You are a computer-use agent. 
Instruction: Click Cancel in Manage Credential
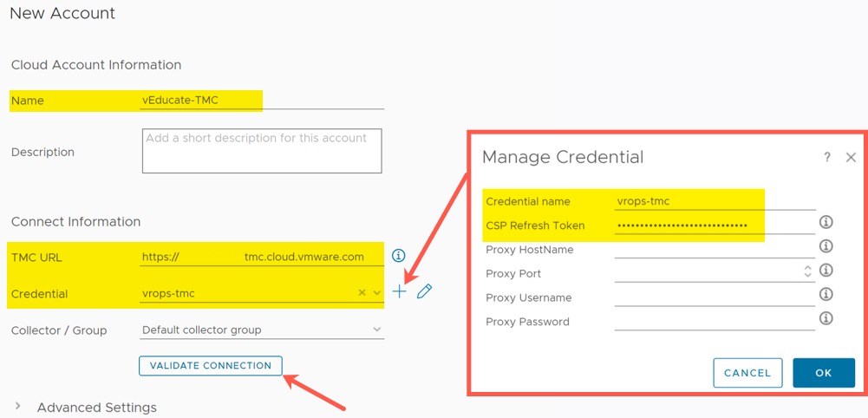pos(747,373)
